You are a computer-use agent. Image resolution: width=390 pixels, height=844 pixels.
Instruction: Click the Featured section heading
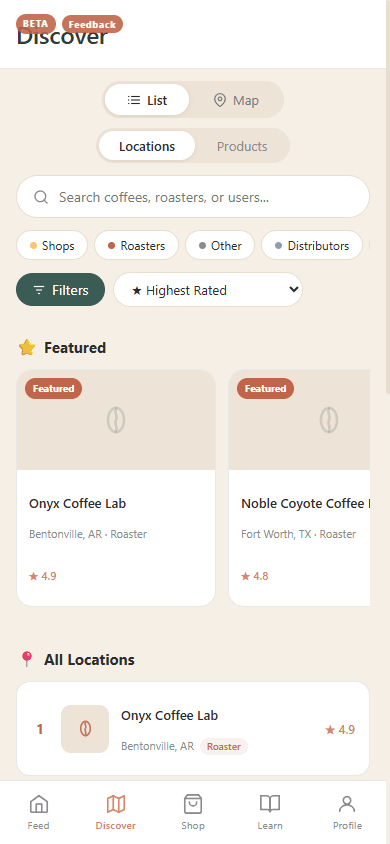pyautogui.click(x=75, y=348)
